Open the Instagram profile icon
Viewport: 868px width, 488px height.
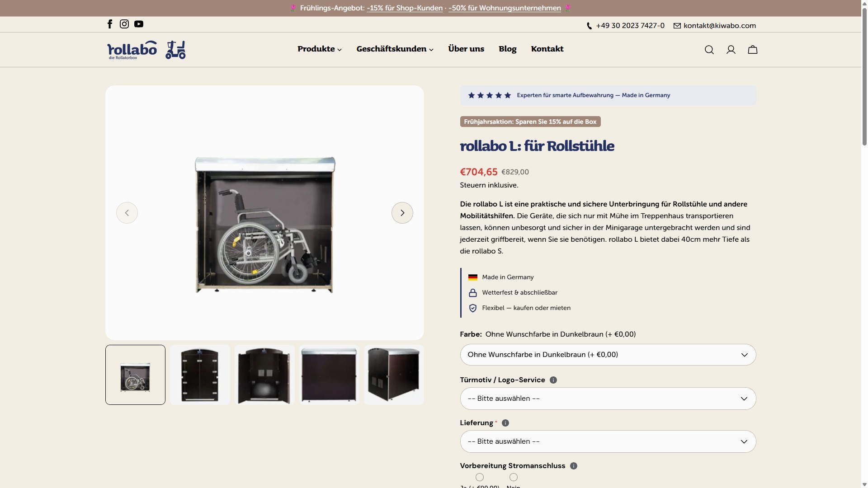(124, 24)
